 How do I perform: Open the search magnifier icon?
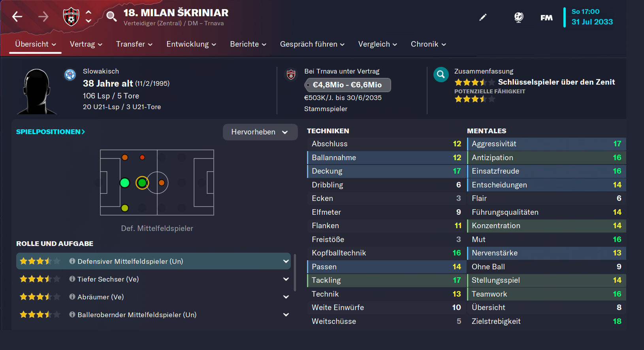point(111,17)
